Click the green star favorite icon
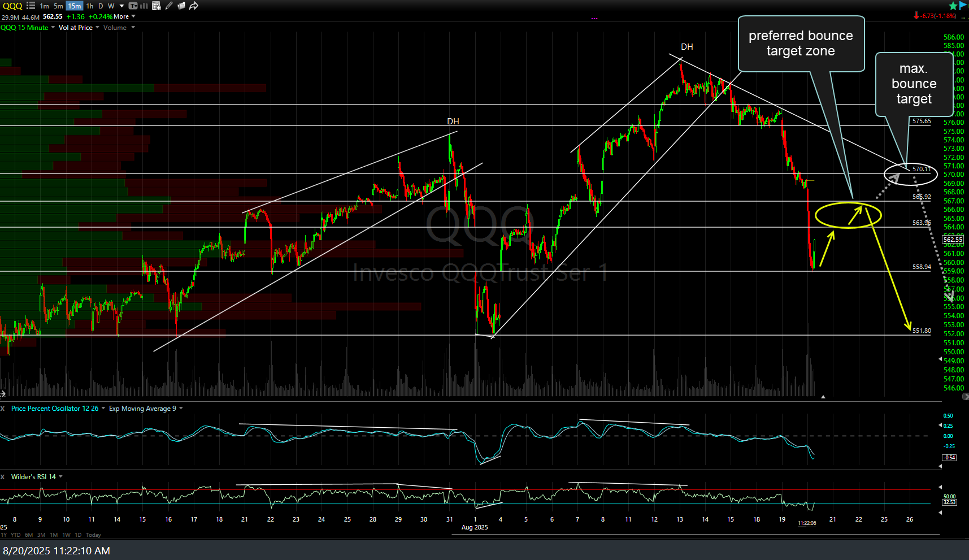 [x=953, y=6]
